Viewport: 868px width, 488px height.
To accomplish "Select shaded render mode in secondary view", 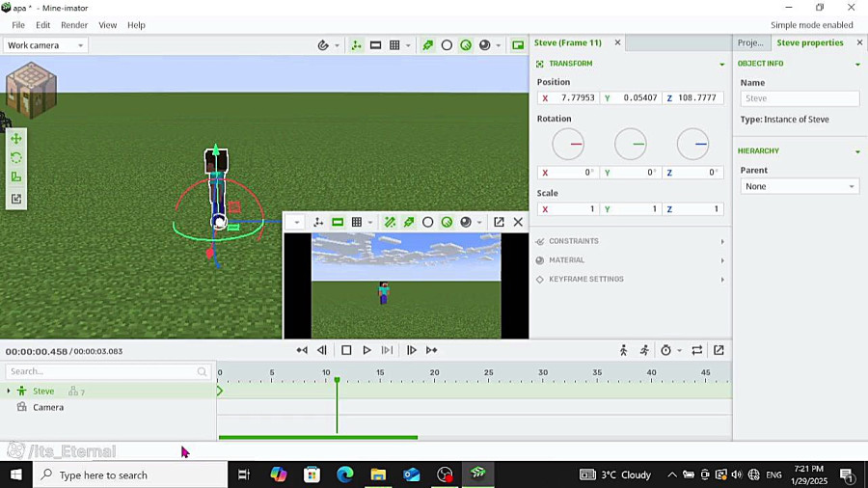I will pyautogui.click(x=447, y=223).
